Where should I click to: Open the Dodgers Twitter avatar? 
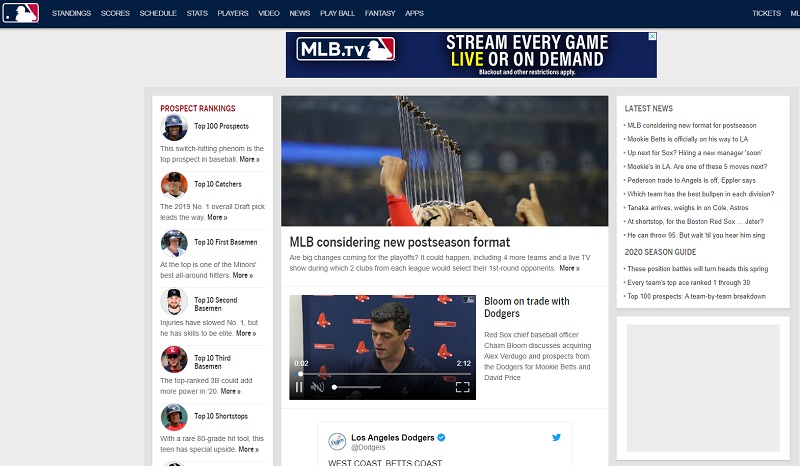337,442
